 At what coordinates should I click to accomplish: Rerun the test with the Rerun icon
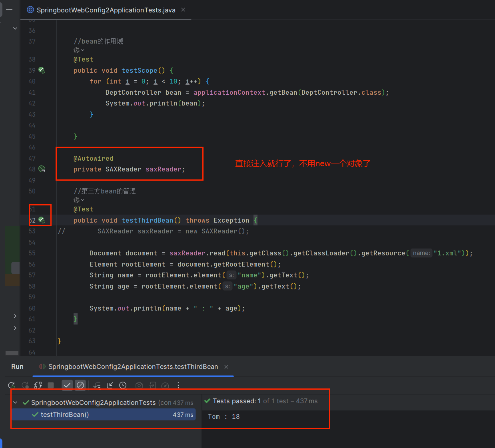(12, 385)
